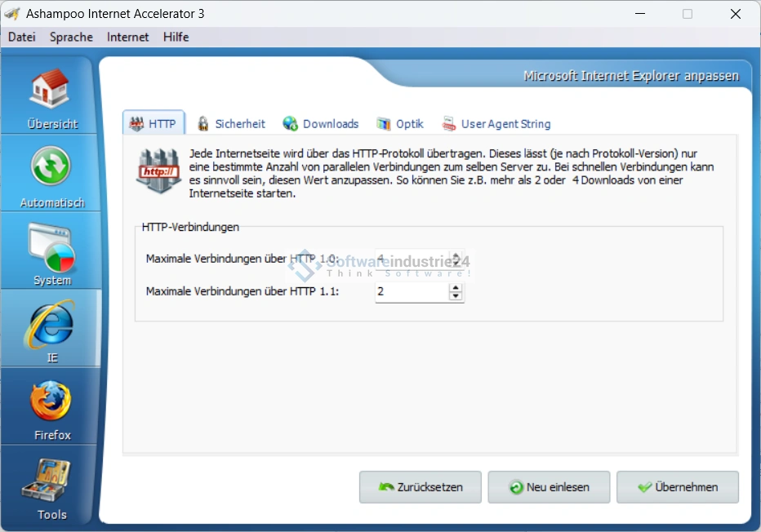Switch to the Sicherheit tab
This screenshot has width=761, height=532.
click(x=231, y=124)
